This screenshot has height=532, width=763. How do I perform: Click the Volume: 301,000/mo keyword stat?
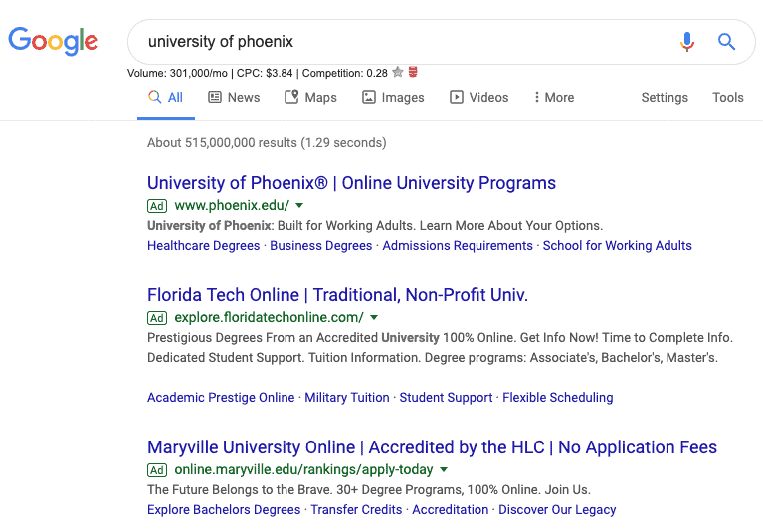pos(177,73)
